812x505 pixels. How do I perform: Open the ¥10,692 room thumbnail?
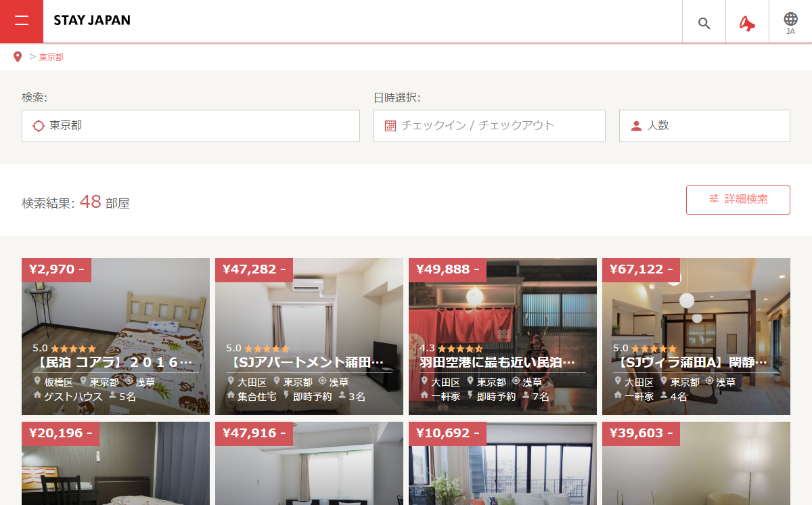coord(503,464)
